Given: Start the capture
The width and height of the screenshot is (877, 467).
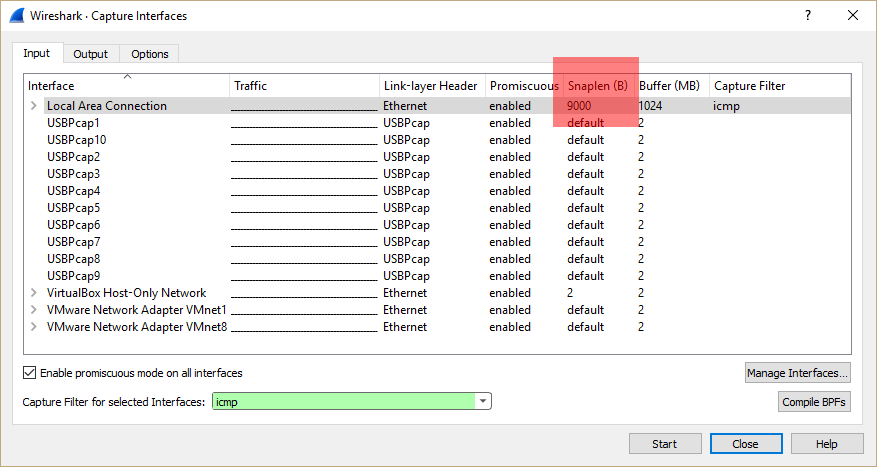Looking at the screenshot, I should [665, 444].
